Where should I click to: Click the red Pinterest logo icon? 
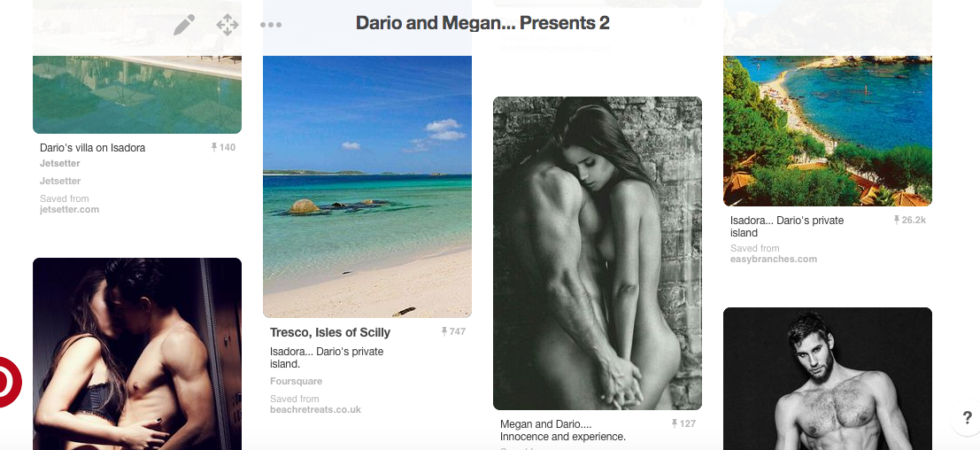(9, 382)
